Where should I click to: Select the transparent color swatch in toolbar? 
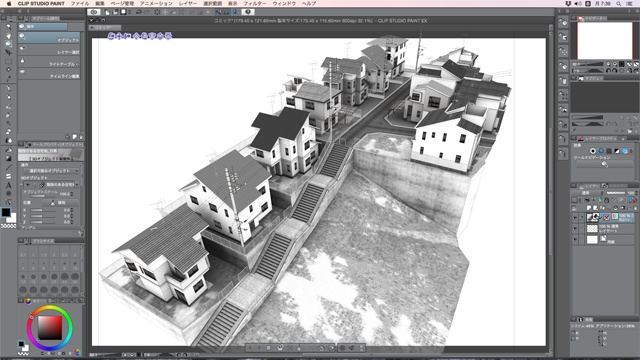pos(8,226)
